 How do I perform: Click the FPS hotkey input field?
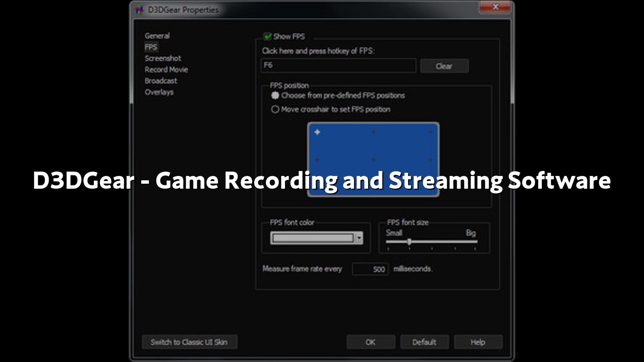338,66
